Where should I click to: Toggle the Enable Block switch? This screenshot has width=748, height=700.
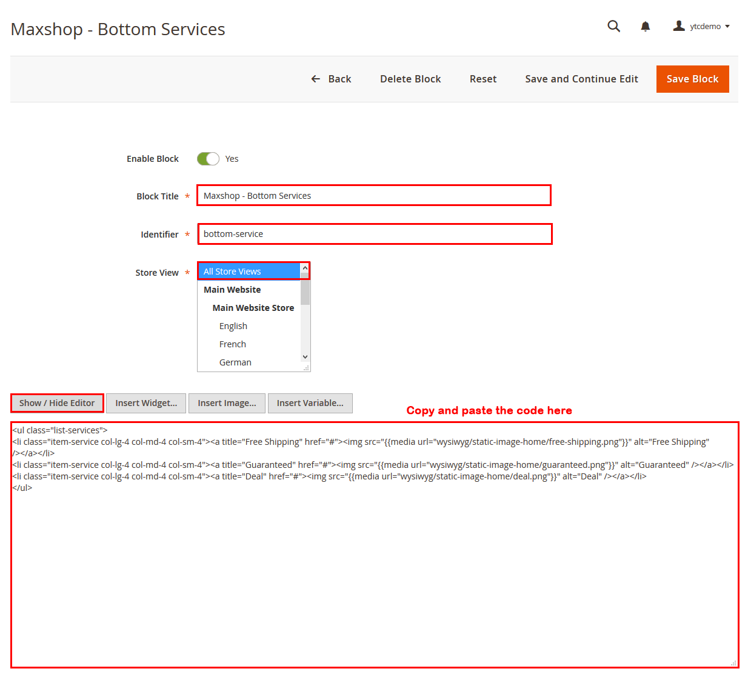pos(208,159)
